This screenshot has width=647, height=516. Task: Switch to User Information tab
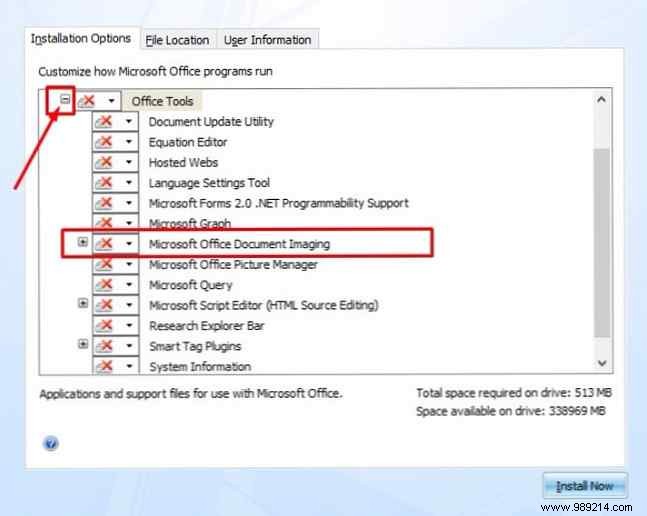coord(267,40)
